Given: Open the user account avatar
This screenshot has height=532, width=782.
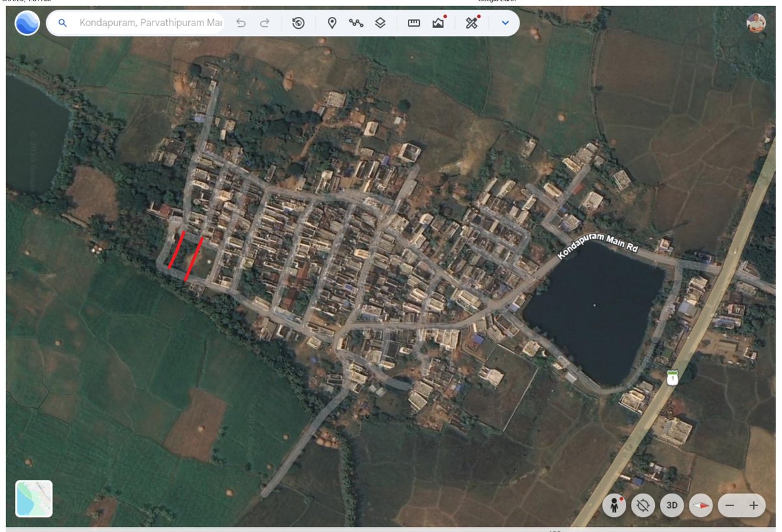Looking at the screenshot, I should point(757,23).
